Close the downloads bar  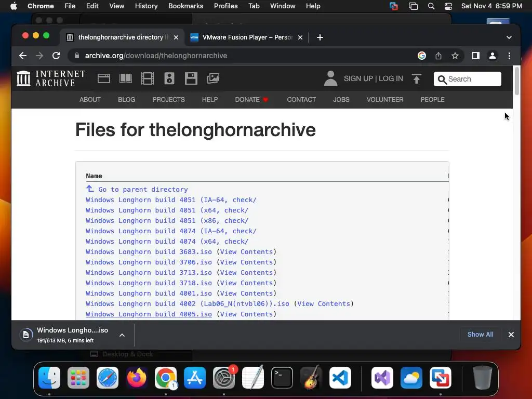point(511,335)
